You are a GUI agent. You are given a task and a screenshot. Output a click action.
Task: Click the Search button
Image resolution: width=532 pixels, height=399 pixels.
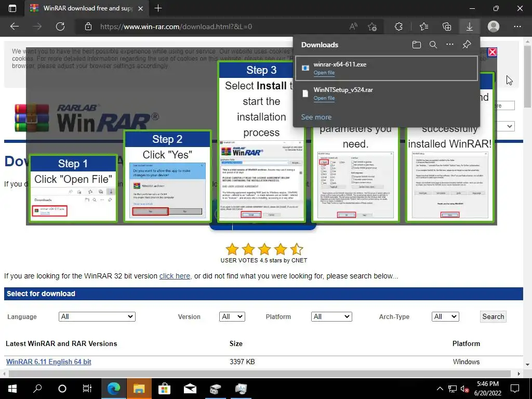click(x=494, y=316)
